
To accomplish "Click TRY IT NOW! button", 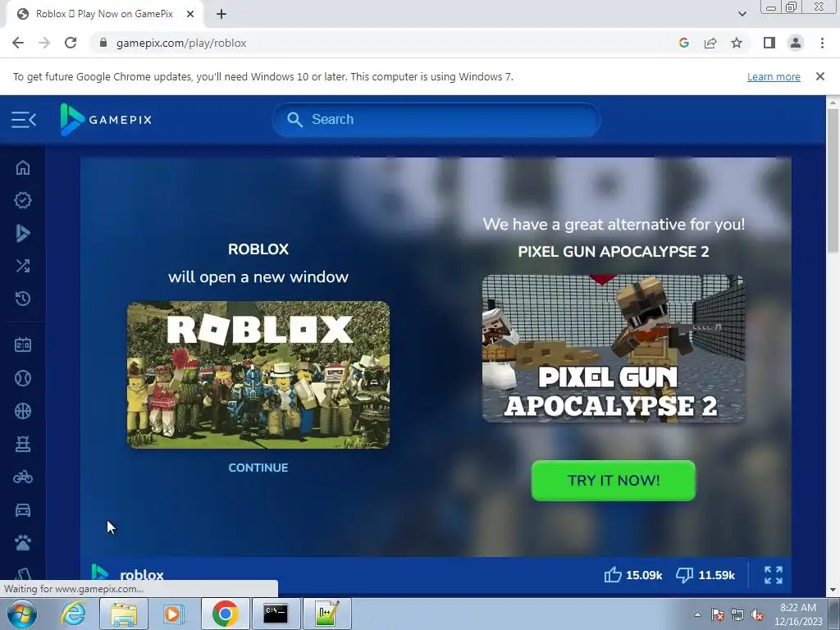I will coord(614,481).
